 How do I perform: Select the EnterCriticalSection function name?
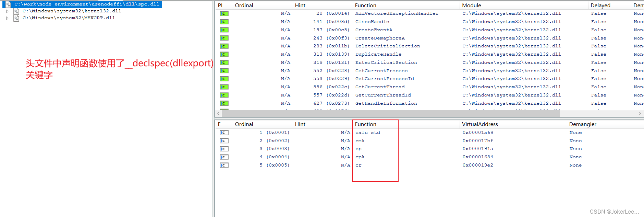point(386,62)
